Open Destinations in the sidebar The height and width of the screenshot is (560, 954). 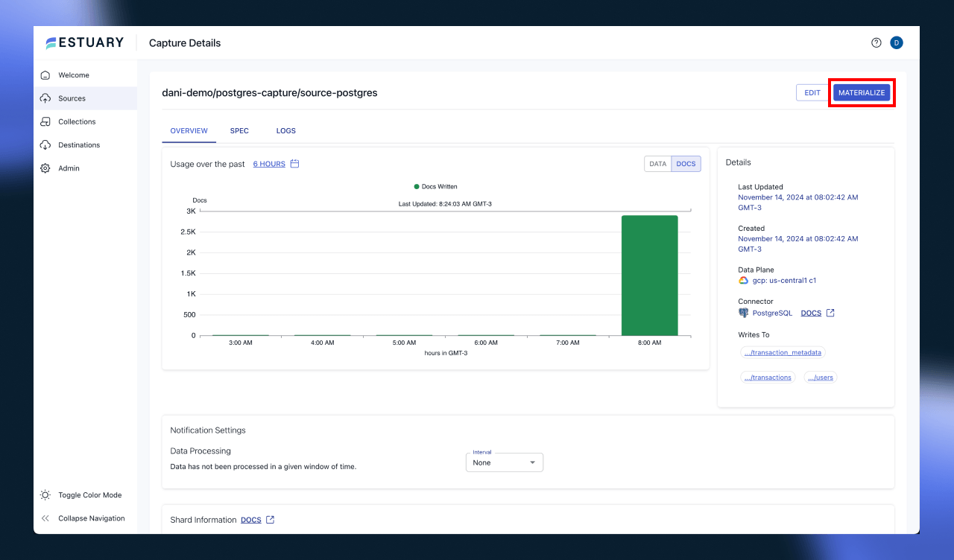85,145
